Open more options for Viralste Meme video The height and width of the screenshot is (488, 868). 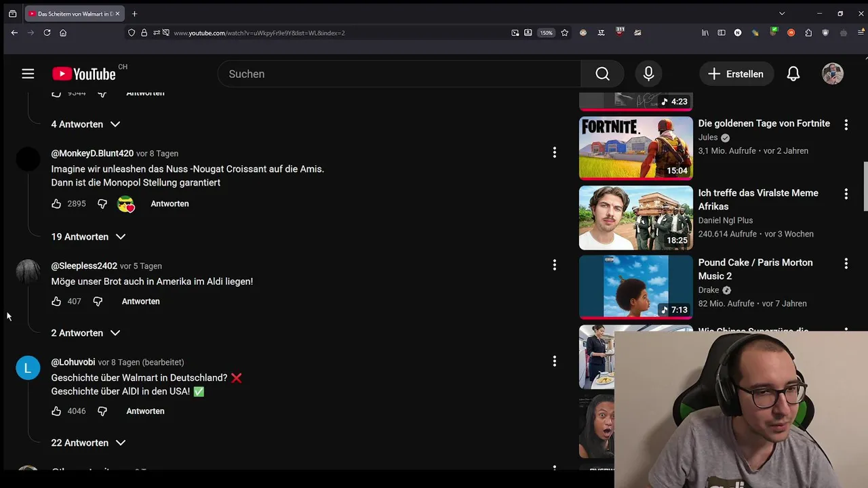point(846,194)
